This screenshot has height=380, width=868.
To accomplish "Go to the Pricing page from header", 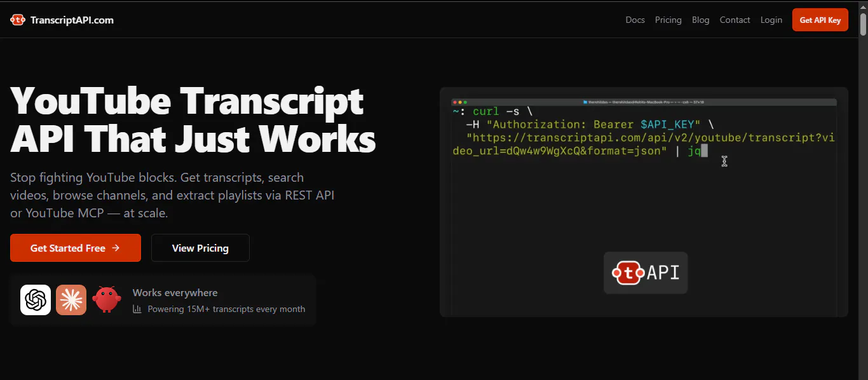I will point(668,20).
